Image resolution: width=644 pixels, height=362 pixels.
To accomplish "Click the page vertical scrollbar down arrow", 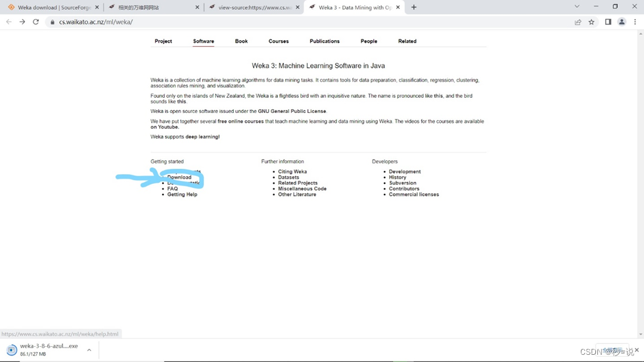I will click(x=641, y=334).
